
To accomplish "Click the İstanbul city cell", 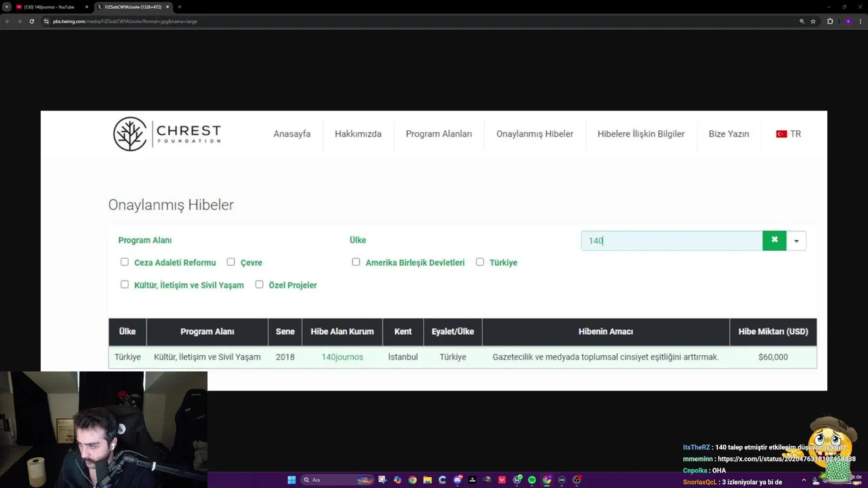I will [x=403, y=357].
